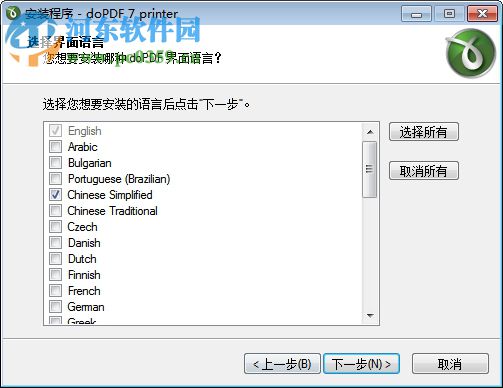Click the 'English' list label
Screen dimensions: 503x388
click(85, 131)
